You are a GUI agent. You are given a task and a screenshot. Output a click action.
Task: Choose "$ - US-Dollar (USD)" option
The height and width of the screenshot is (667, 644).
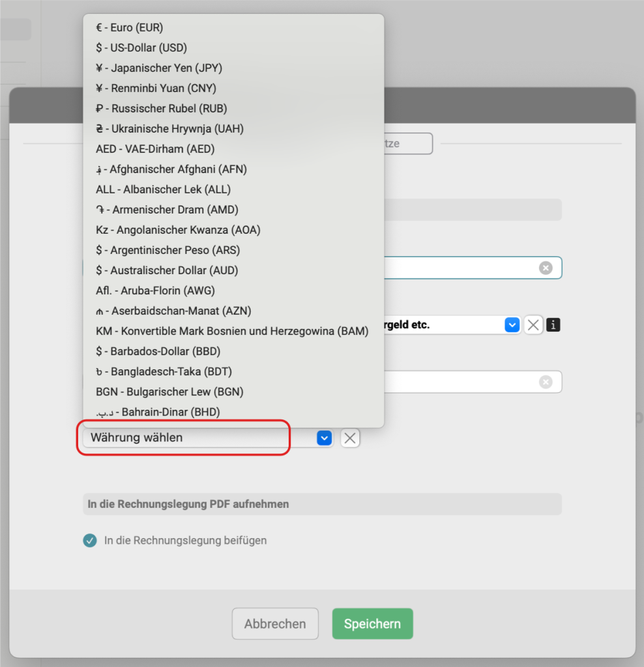(x=141, y=48)
